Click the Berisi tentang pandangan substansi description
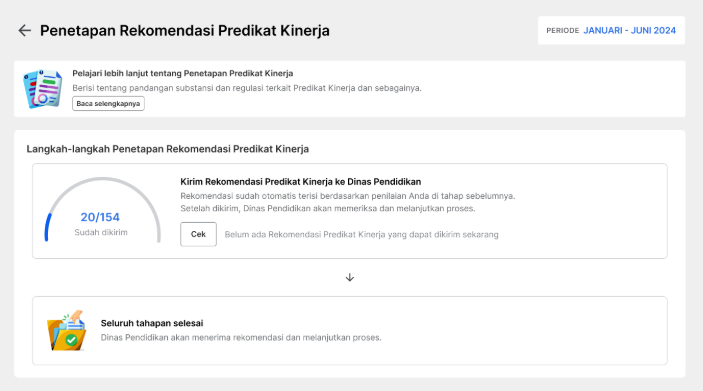703x391 pixels. (247, 88)
